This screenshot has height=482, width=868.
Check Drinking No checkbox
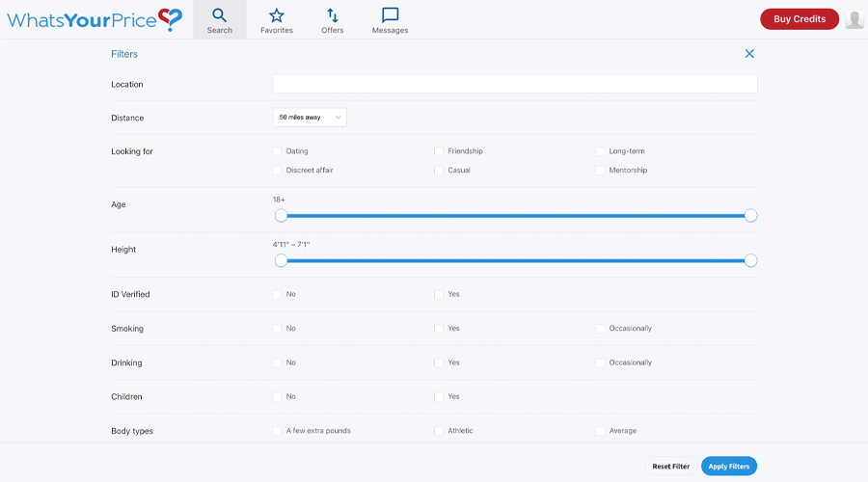tap(278, 363)
